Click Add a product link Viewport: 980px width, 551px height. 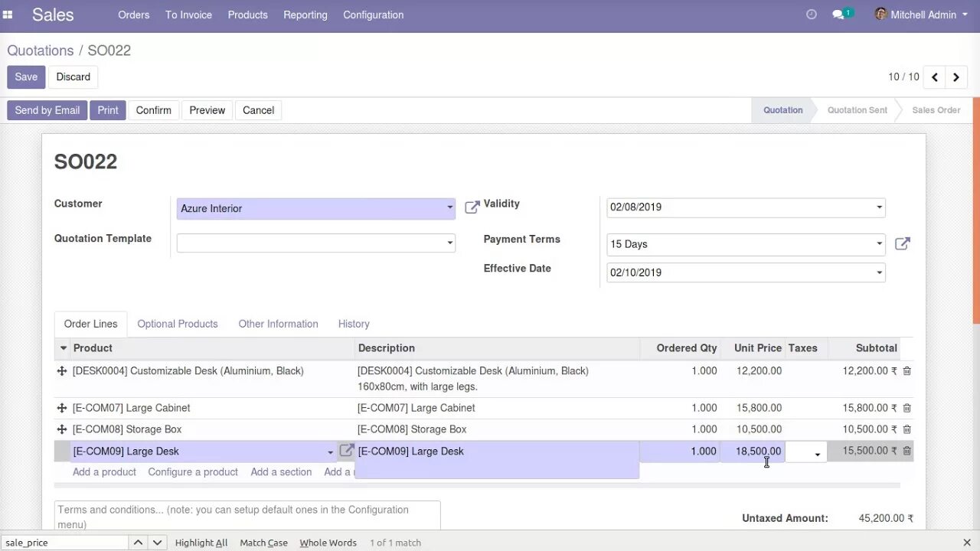104,471
